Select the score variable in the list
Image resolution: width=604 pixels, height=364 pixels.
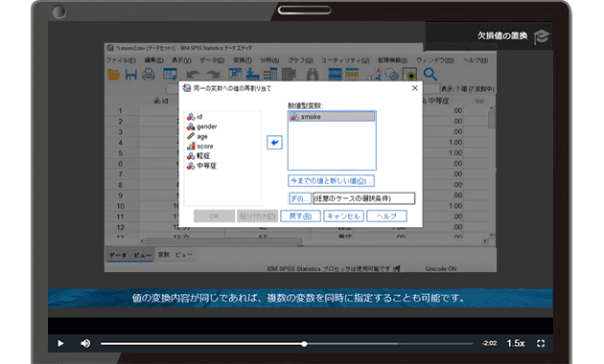tap(200, 147)
